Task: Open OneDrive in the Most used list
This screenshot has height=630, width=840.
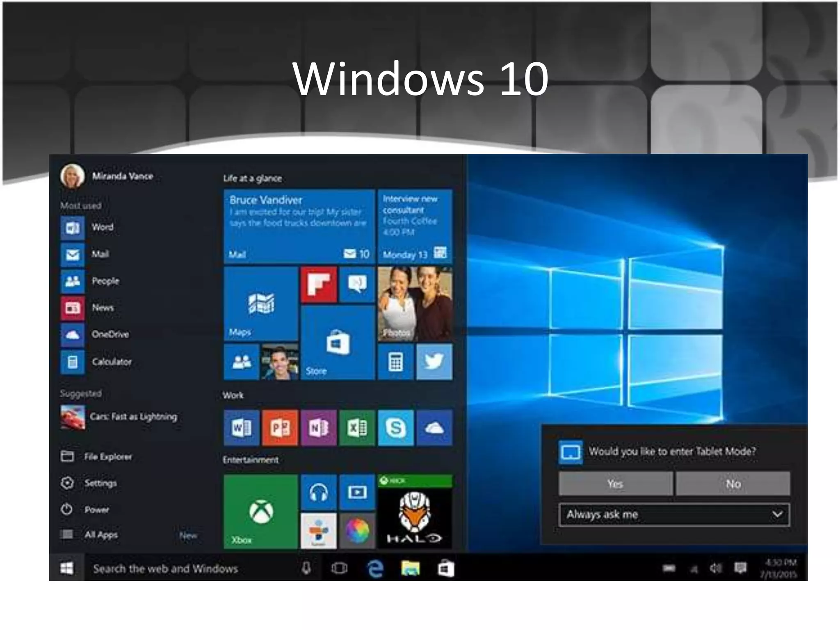Action: pos(95,335)
